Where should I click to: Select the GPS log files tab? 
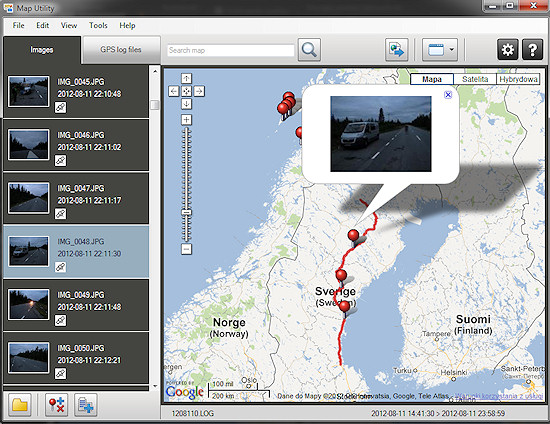[121, 49]
